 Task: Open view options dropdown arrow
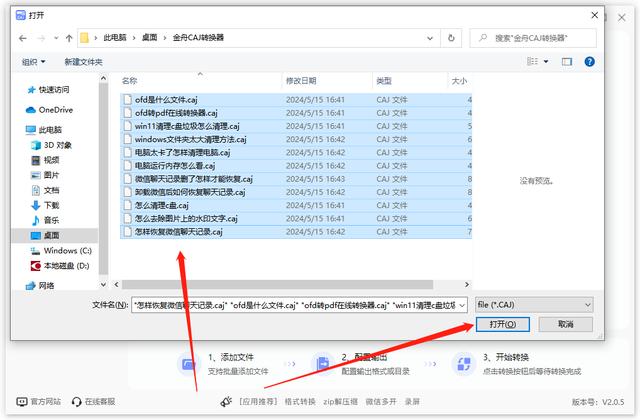tap(546, 62)
